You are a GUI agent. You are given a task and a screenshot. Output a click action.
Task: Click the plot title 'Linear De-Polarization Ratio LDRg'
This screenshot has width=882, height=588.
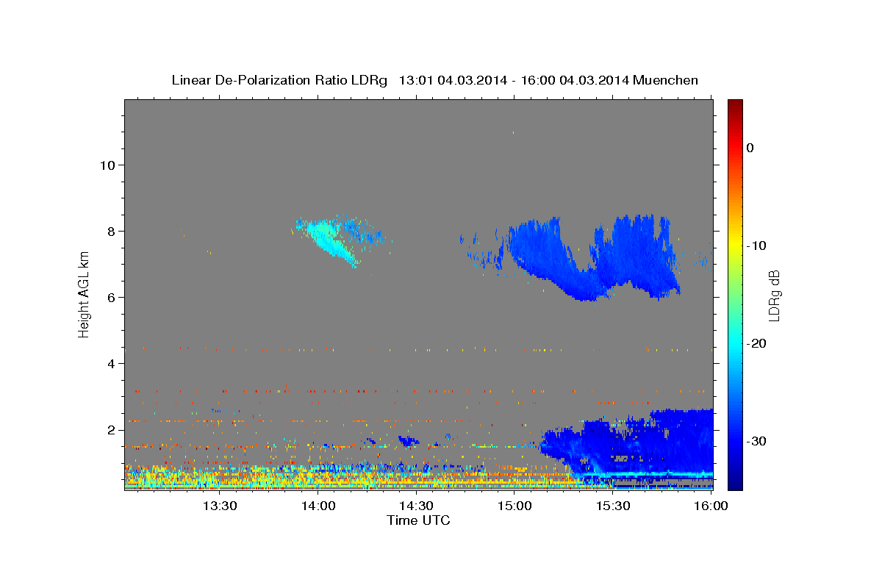(279, 80)
